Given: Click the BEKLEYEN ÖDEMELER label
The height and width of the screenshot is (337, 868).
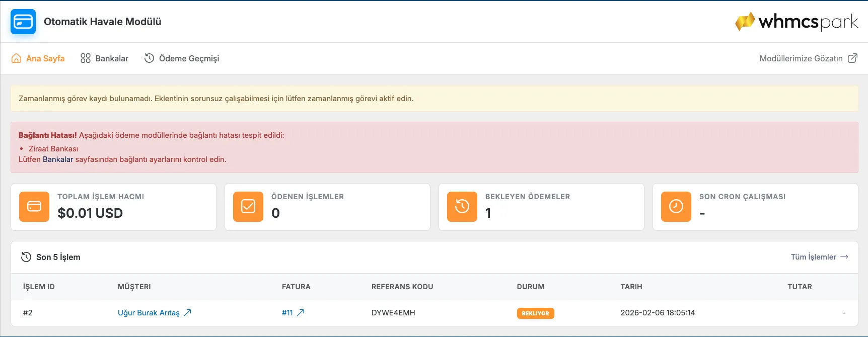Looking at the screenshot, I should (528, 197).
